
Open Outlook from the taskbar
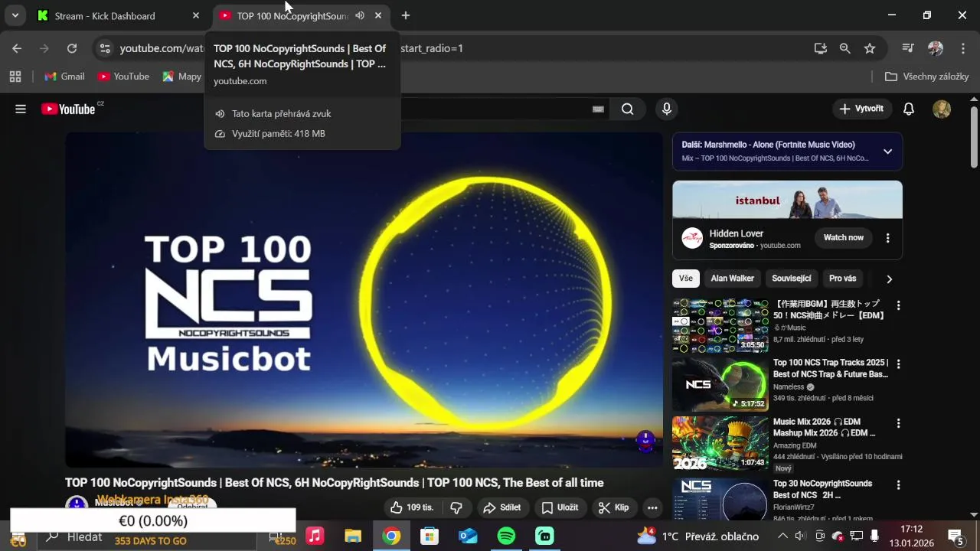point(468,536)
